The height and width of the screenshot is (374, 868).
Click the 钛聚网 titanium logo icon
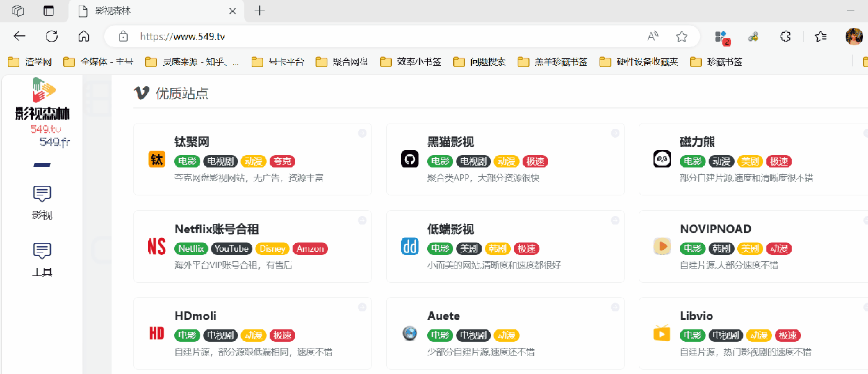coord(157,159)
